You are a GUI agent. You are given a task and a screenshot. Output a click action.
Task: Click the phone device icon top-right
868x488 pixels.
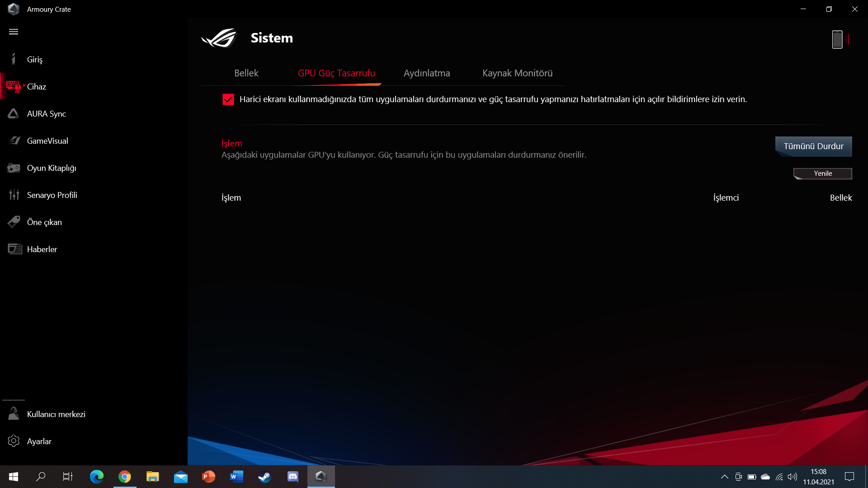[837, 39]
